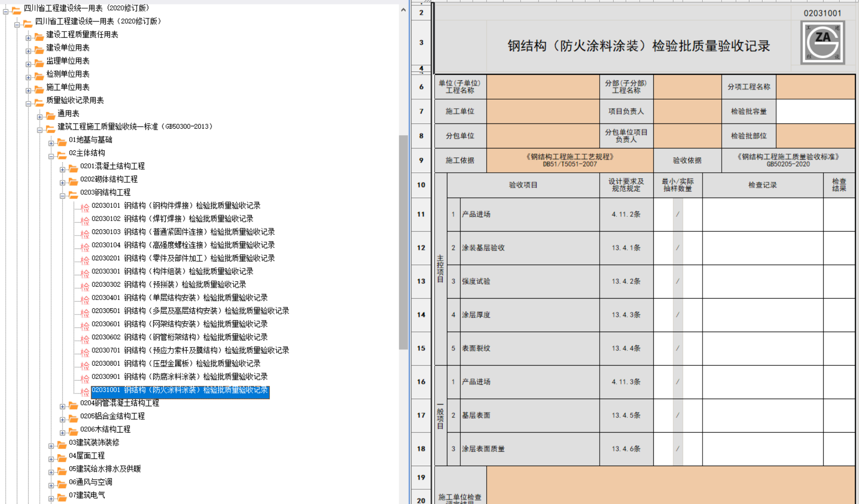859x504 pixels.
Task: Click the tree panel vertical scrollbar thumb
Action: point(403,242)
